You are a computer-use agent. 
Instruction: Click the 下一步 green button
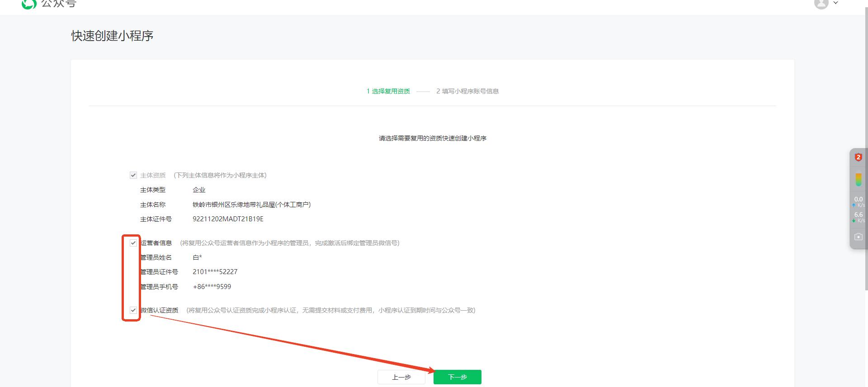(457, 377)
